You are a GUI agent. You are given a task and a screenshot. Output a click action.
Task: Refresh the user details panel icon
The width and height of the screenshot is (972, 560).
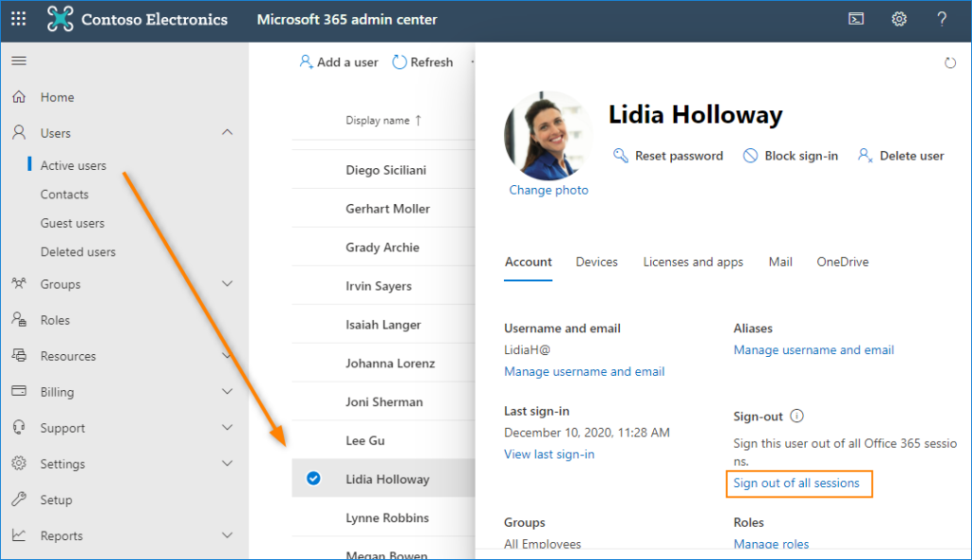click(x=949, y=63)
